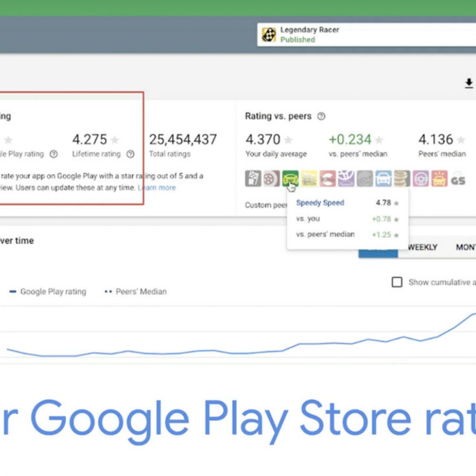
Task: Click the rating line chart
Action: point(238,335)
